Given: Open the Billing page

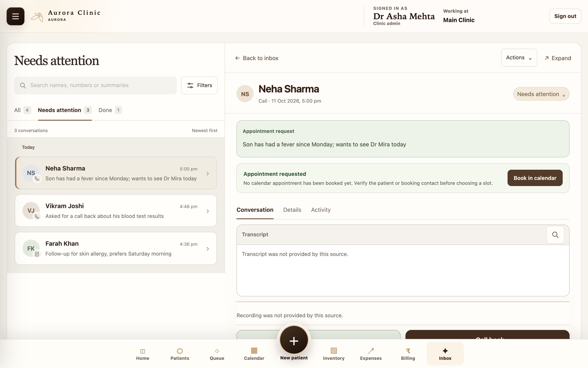Looking at the screenshot, I should click(408, 354).
